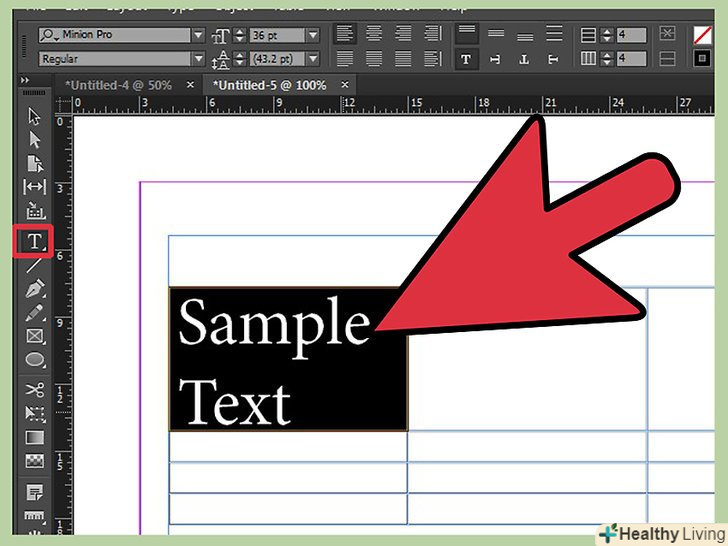
Task: Click the ruler origin crosshair corner
Action: pyautogui.click(x=64, y=105)
